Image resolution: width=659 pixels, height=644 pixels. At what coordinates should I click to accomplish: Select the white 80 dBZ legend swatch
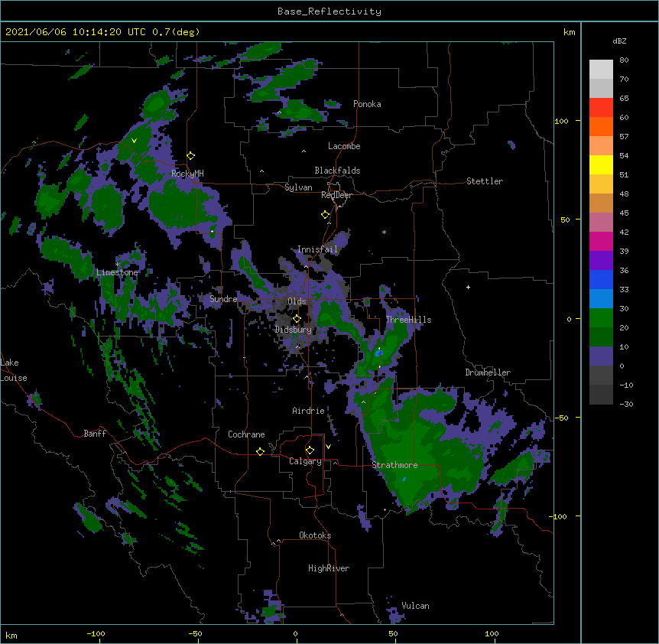click(x=601, y=70)
